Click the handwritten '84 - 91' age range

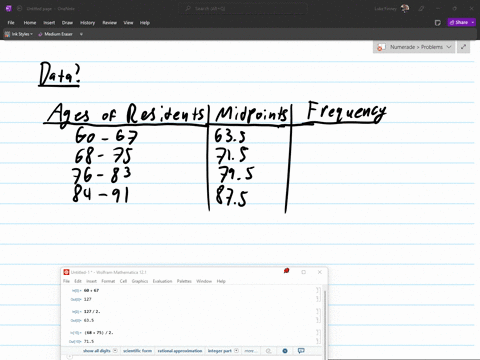click(x=100, y=193)
